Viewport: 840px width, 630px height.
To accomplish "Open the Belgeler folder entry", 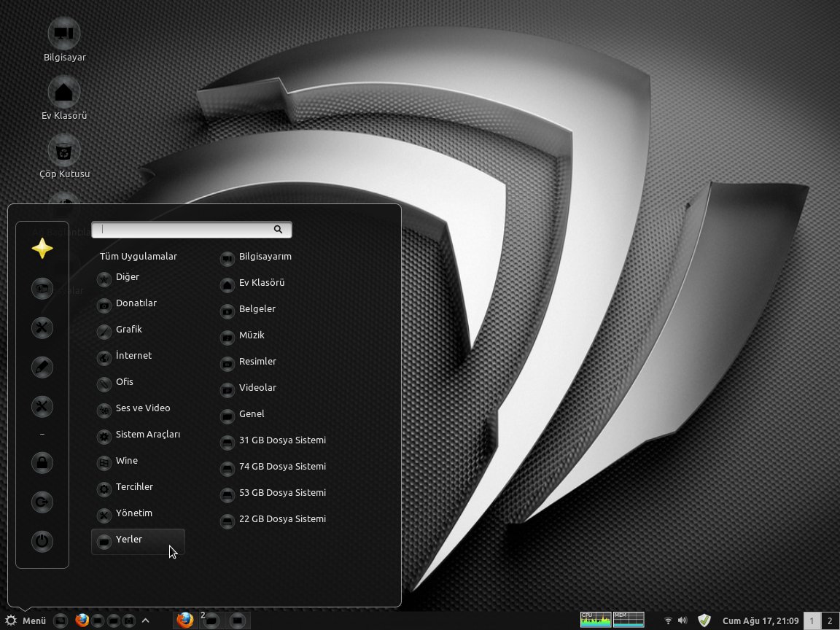I will [x=248, y=309].
